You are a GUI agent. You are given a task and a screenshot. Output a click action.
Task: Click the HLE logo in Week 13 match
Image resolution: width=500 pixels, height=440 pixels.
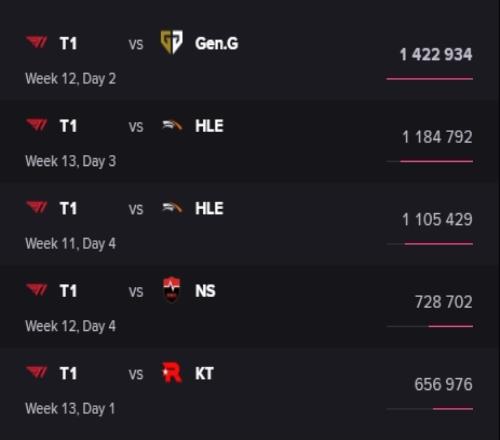click(x=172, y=126)
